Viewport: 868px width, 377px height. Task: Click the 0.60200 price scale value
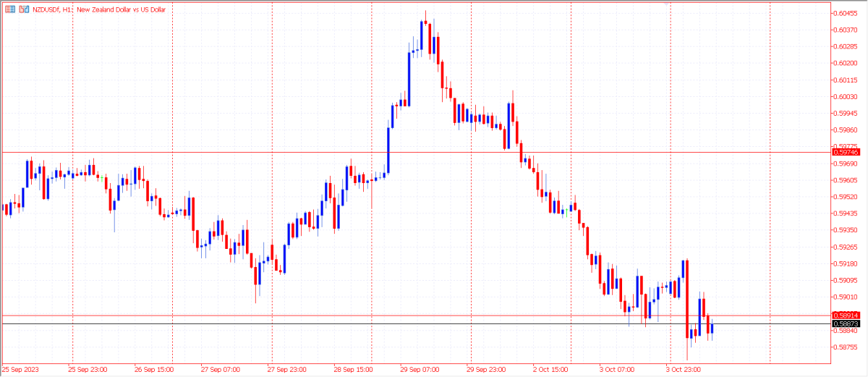(847, 63)
